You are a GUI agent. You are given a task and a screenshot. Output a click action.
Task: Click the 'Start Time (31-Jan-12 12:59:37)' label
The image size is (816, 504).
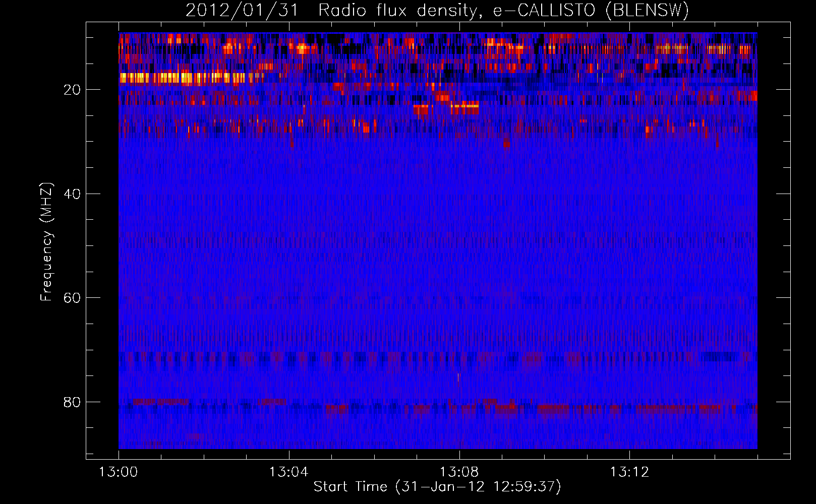[437, 487]
